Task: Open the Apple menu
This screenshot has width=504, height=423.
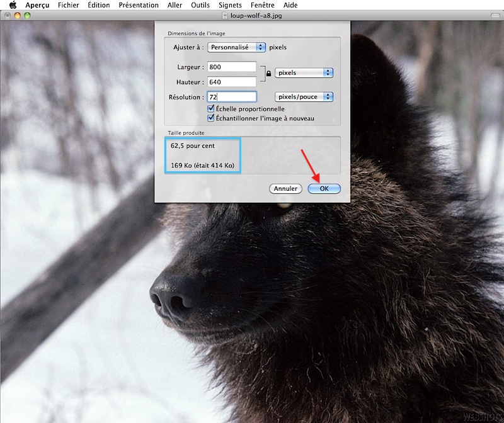Action: click(12, 5)
